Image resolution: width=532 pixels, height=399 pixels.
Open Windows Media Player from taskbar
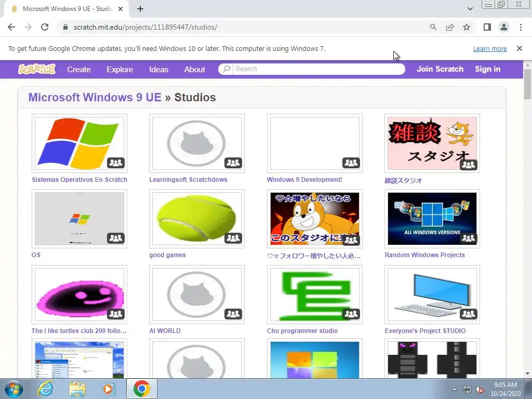[x=109, y=389]
